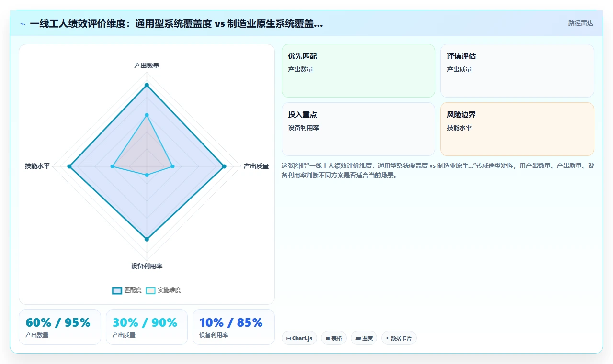
Task: Click the 技能水平 text in 风险边界 card
Action: coord(459,128)
